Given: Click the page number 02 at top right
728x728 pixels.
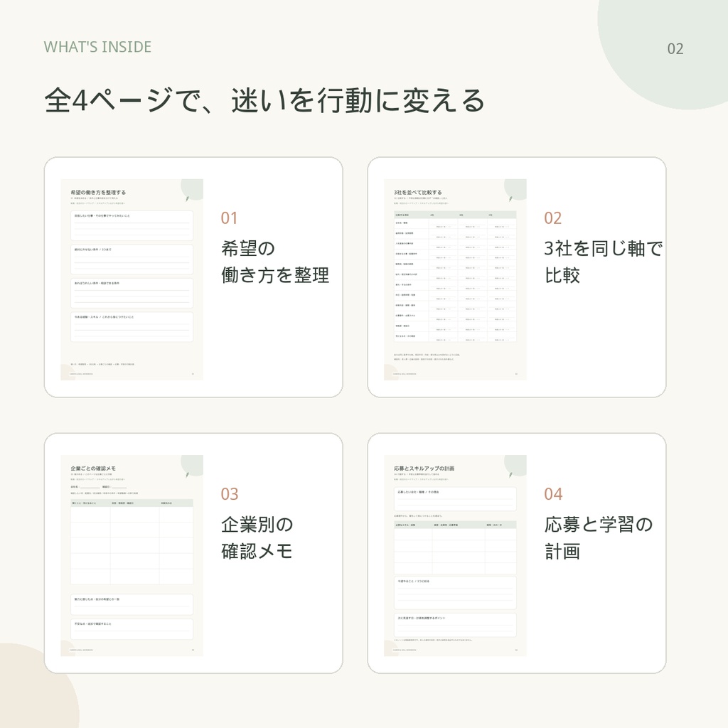Looking at the screenshot, I should coord(675,49).
